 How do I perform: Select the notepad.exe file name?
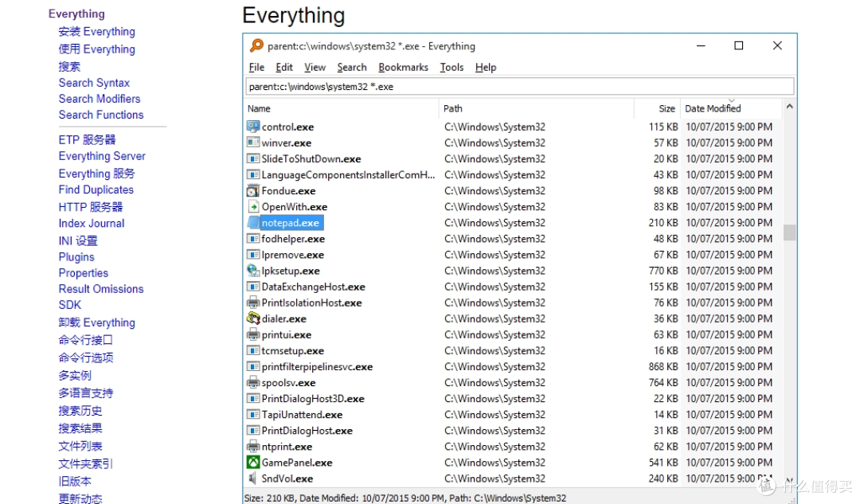tap(291, 223)
